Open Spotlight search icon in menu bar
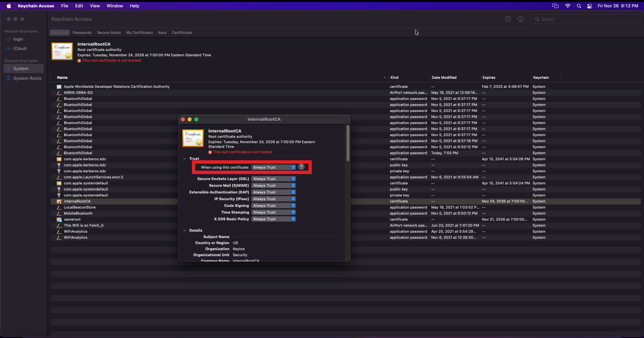The image size is (644, 338). pos(579,6)
